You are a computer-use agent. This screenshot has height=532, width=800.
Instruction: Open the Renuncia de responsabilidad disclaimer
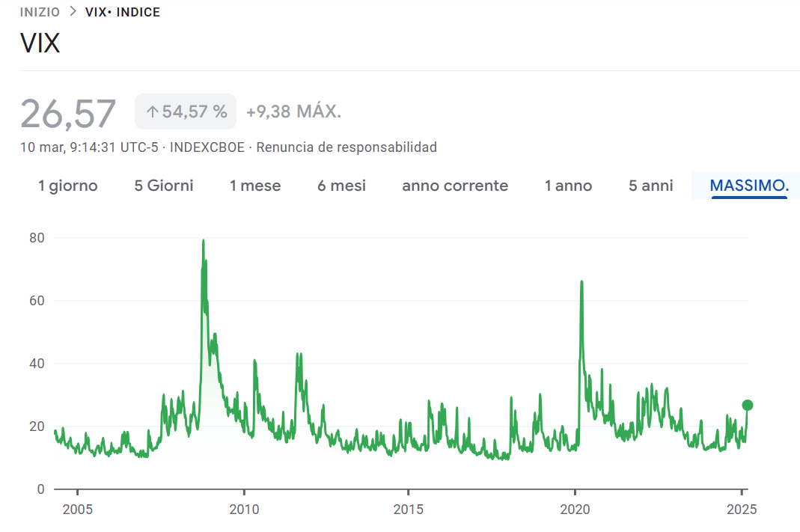[346, 147]
